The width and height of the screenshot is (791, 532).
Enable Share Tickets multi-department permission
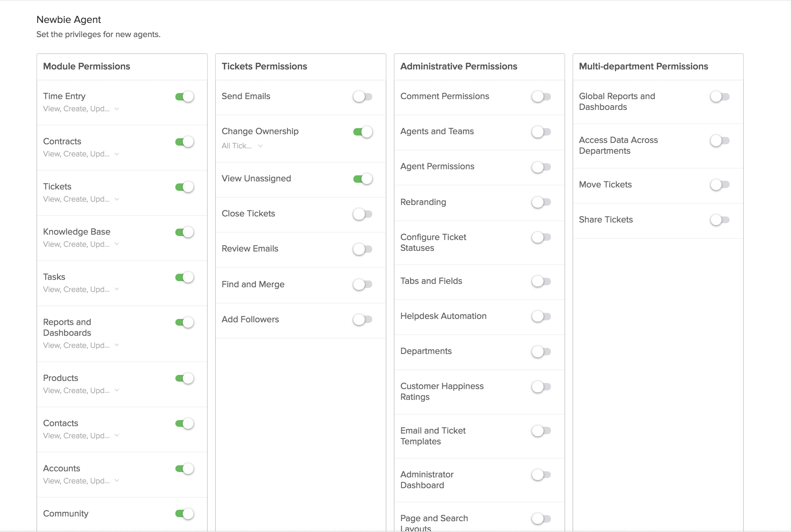[x=720, y=220]
